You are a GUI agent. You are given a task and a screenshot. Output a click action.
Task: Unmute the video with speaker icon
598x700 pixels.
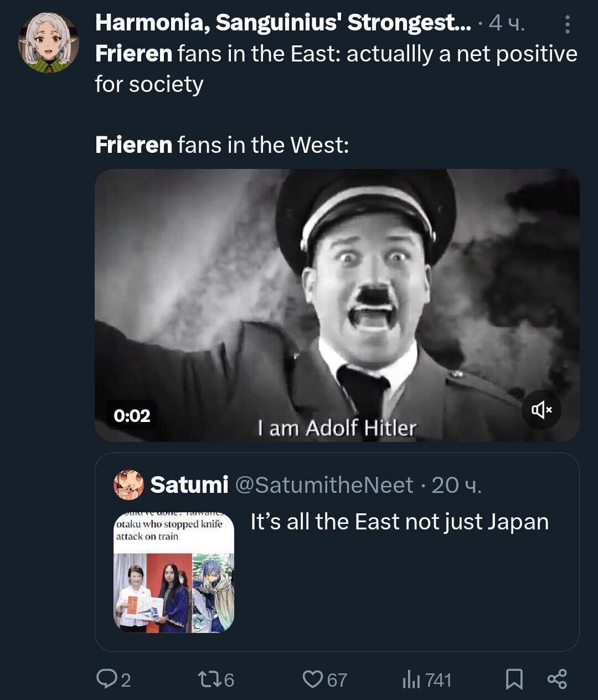pyautogui.click(x=542, y=410)
